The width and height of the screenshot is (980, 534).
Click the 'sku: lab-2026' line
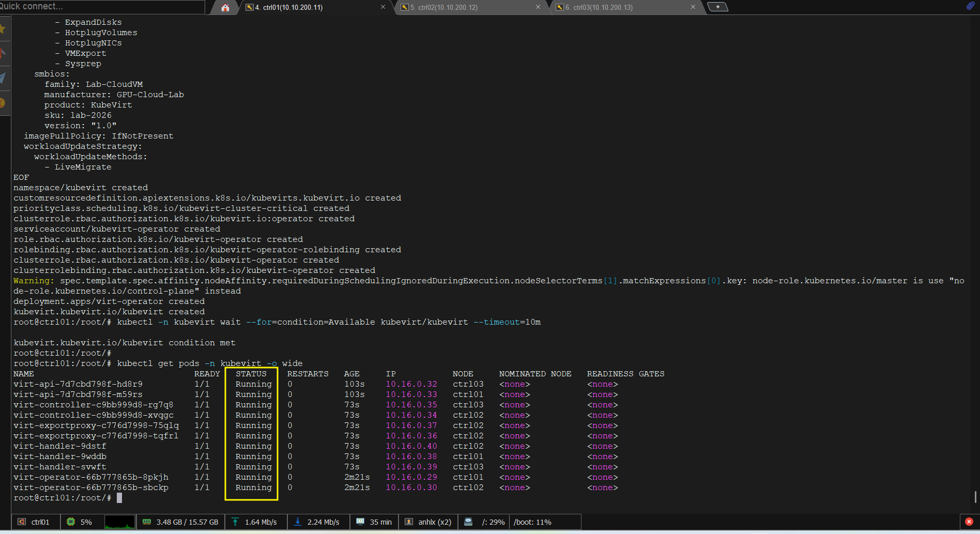(x=78, y=115)
